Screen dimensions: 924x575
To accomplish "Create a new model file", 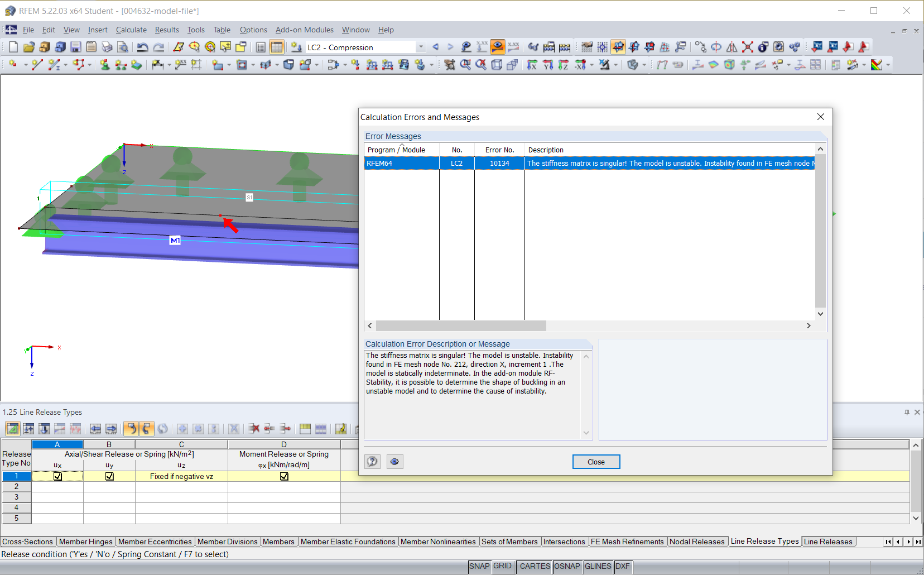I will tap(13, 47).
